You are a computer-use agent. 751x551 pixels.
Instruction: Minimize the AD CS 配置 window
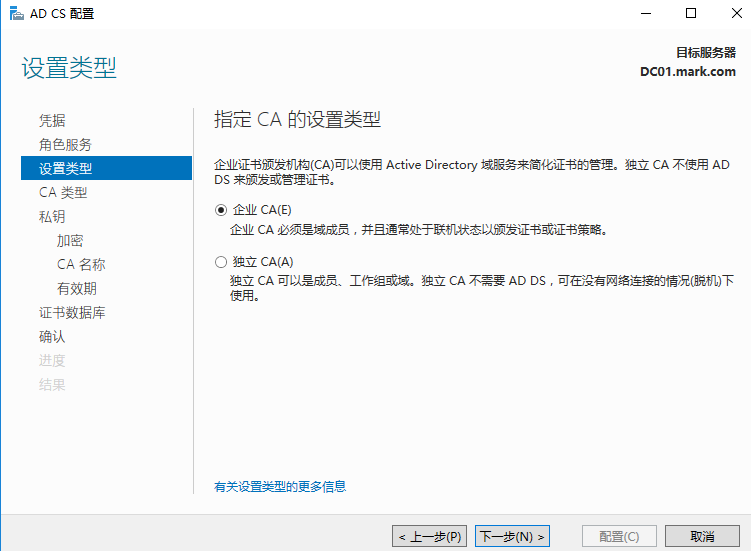coord(646,13)
